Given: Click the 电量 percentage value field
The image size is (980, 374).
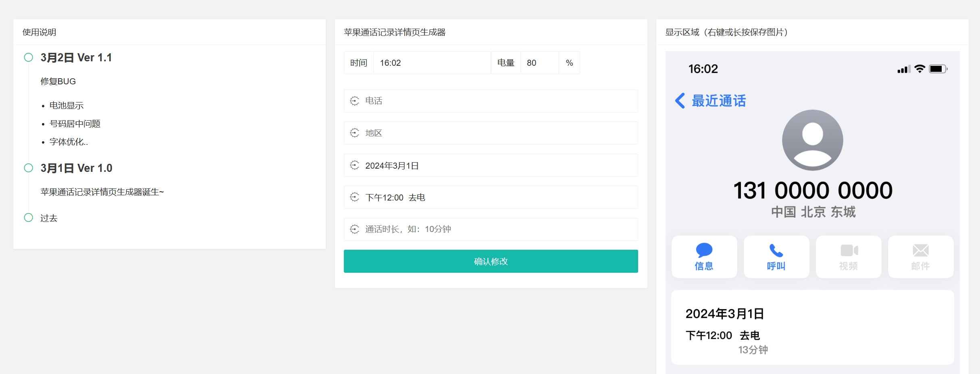Looking at the screenshot, I should [x=539, y=63].
